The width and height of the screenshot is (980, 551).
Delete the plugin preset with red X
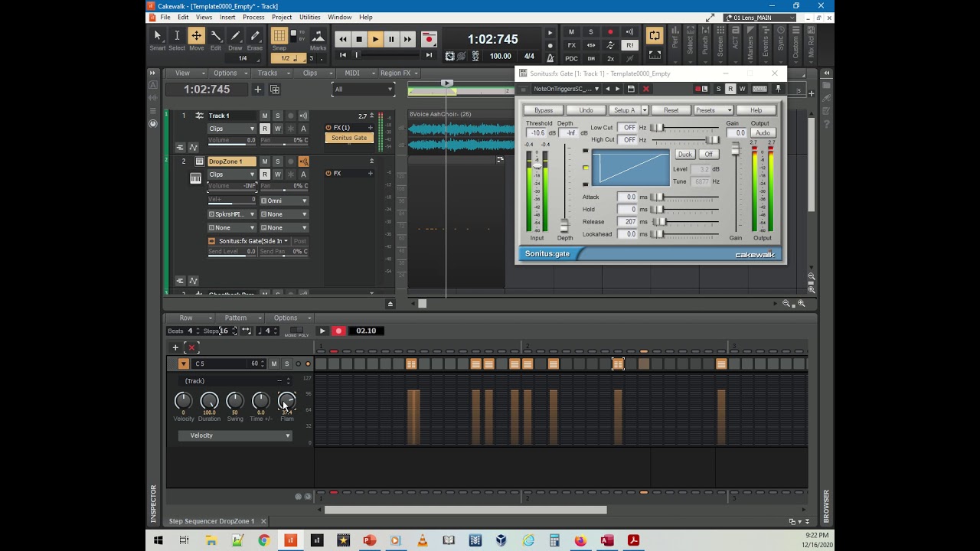(x=645, y=89)
